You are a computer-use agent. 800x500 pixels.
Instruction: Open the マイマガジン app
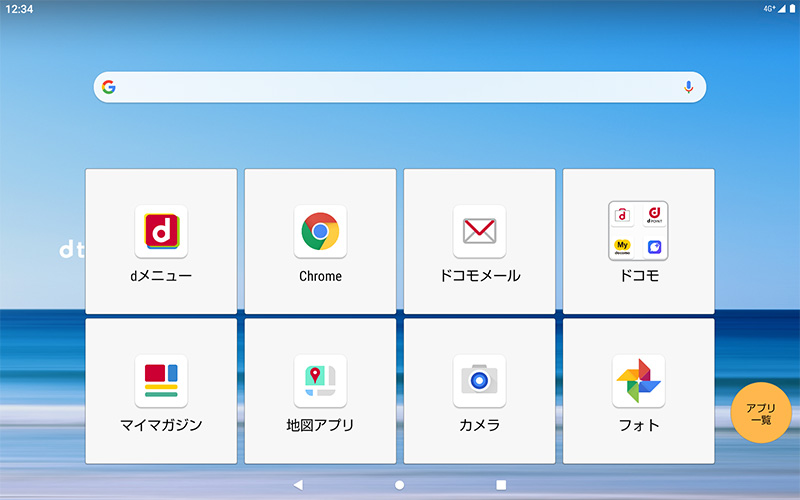pos(161,391)
